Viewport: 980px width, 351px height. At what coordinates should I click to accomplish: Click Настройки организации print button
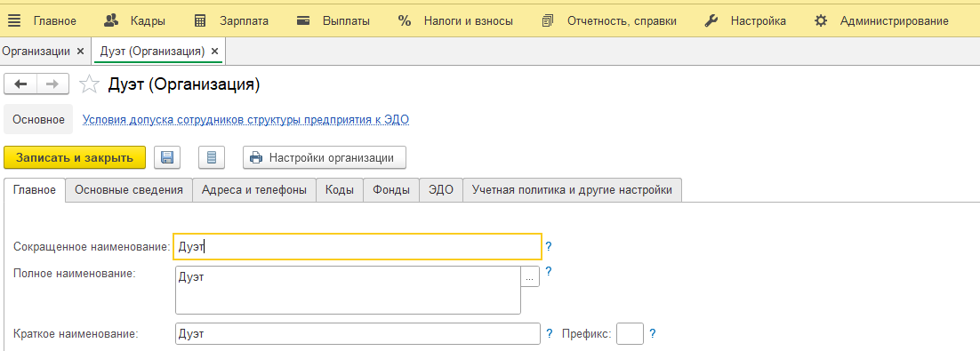325,157
